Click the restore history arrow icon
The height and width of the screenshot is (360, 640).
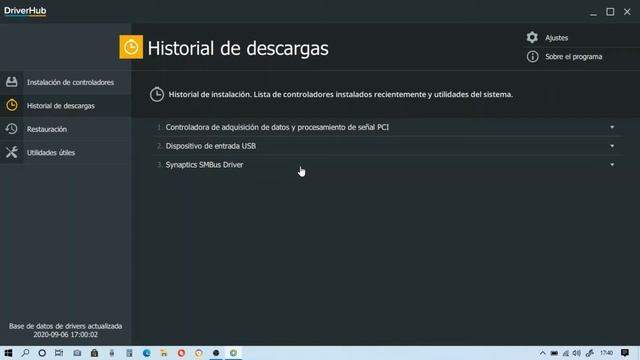click(11, 129)
